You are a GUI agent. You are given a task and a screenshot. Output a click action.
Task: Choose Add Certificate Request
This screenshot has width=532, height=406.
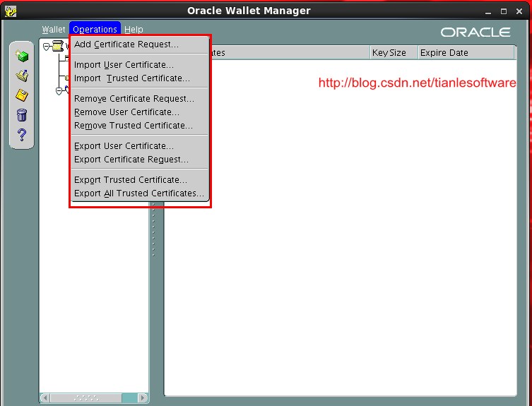[140, 44]
